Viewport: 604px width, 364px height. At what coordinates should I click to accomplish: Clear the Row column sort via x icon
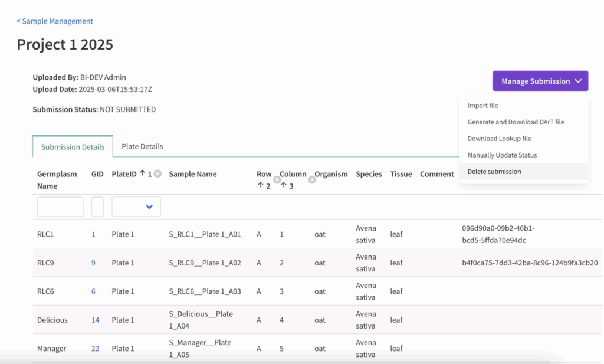coord(277,179)
